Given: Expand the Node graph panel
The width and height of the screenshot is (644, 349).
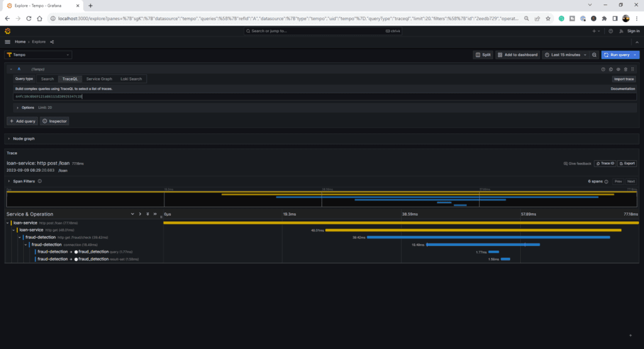Looking at the screenshot, I should [24, 138].
